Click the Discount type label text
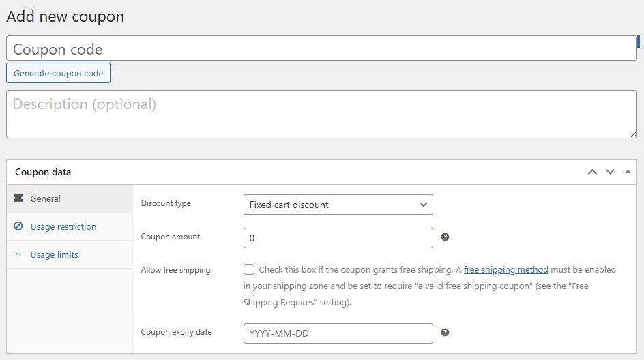This screenshot has height=360, width=644. coord(166,203)
